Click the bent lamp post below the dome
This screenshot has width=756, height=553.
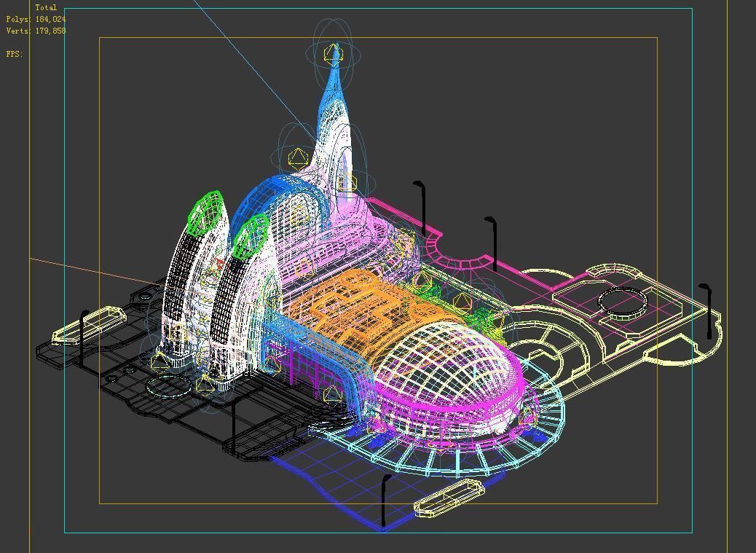[x=384, y=503]
